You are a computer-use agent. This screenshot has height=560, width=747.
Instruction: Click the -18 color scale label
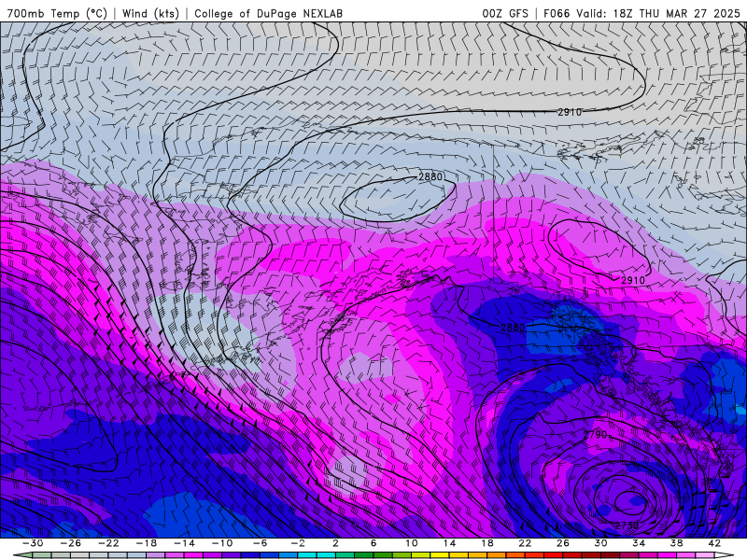tap(147, 543)
